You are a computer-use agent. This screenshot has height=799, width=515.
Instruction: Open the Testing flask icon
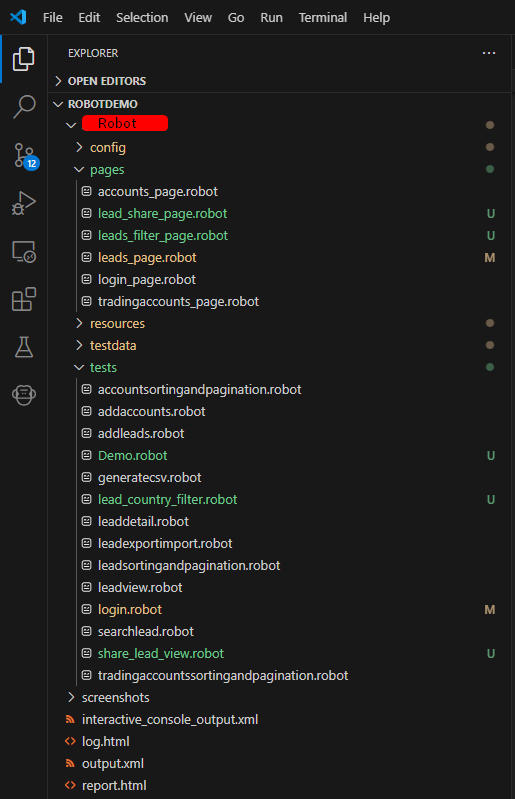coord(24,347)
